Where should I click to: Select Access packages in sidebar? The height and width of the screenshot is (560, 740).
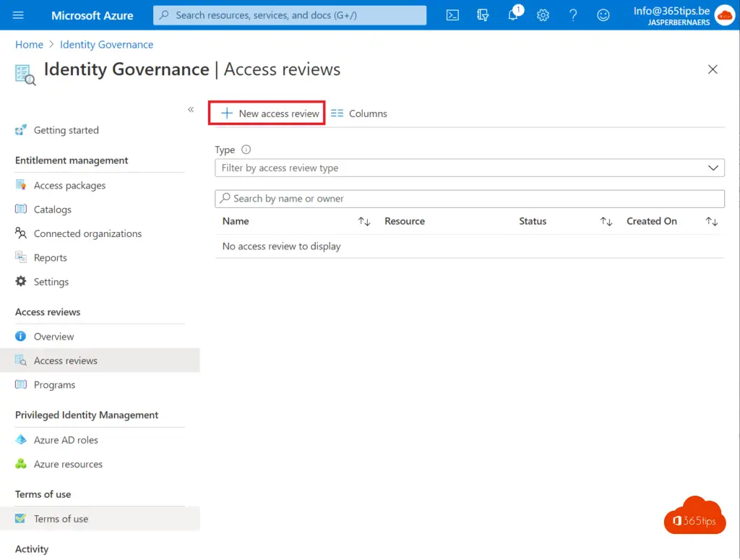[69, 186]
